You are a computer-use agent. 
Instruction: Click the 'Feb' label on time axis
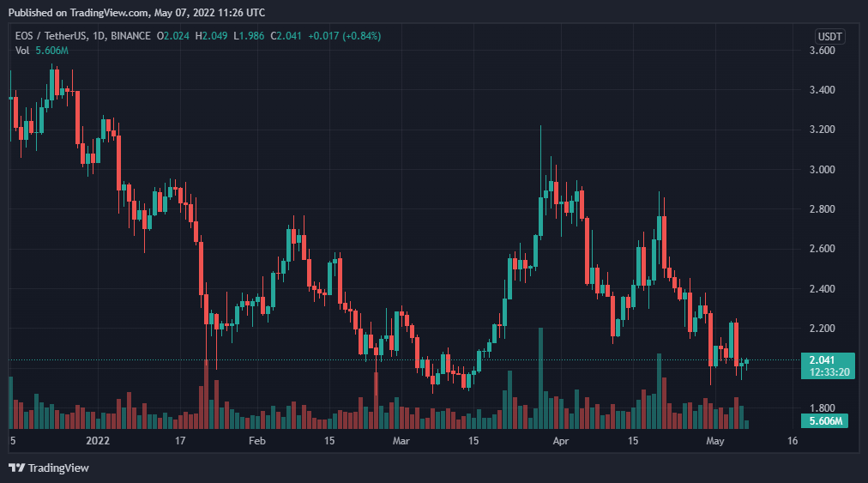click(256, 441)
